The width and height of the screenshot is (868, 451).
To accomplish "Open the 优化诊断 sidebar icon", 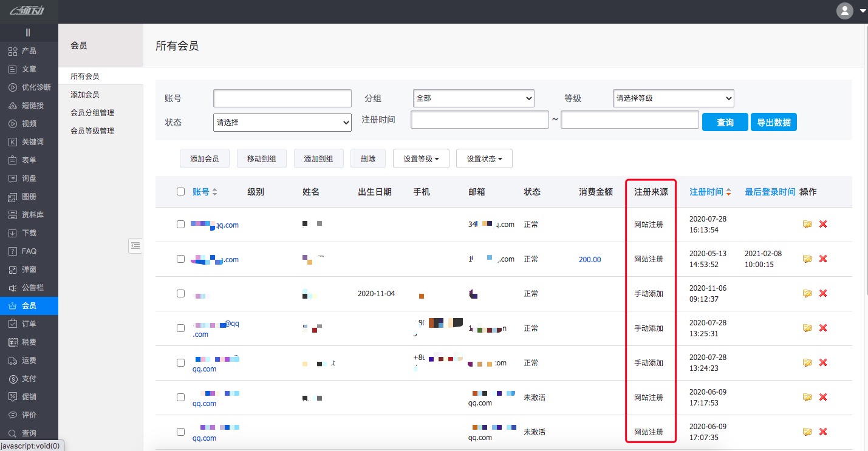I will [13, 87].
